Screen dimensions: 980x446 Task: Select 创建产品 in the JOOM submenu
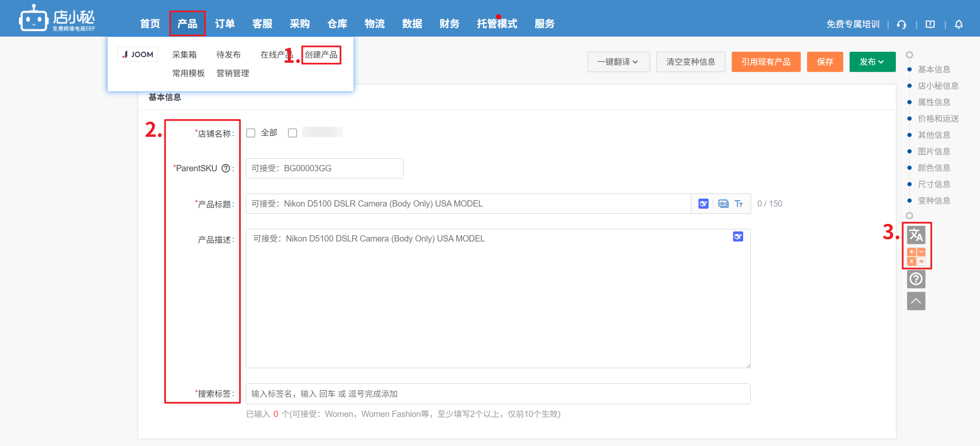click(x=321, y=55)
